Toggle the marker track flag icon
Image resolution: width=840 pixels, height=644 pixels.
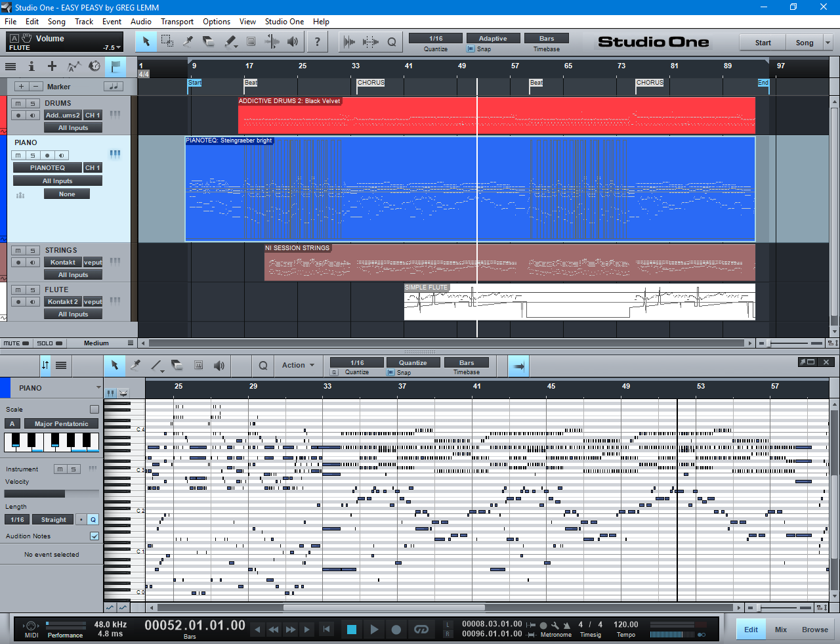click(115, 66)
